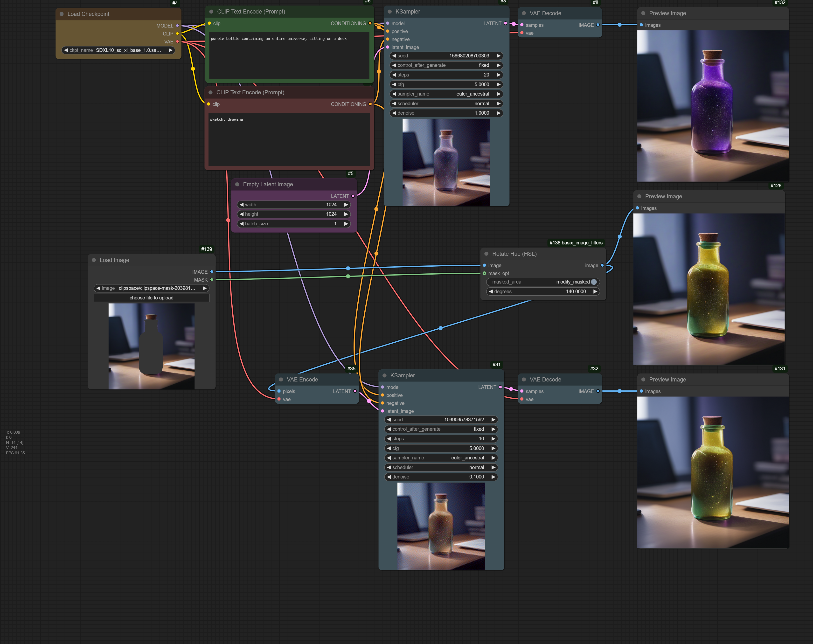Click choose file to upload button
The width and height of the screenshot is (813, 644).
152,298
